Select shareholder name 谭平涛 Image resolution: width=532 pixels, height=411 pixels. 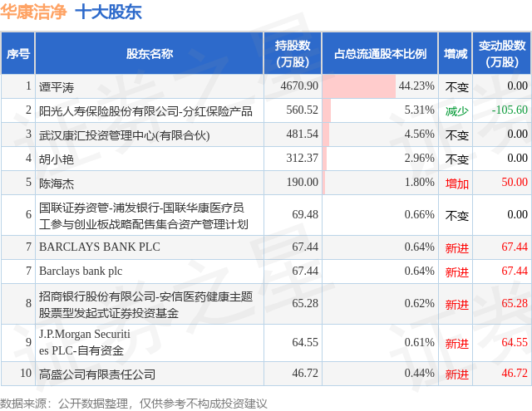(57, 87)
